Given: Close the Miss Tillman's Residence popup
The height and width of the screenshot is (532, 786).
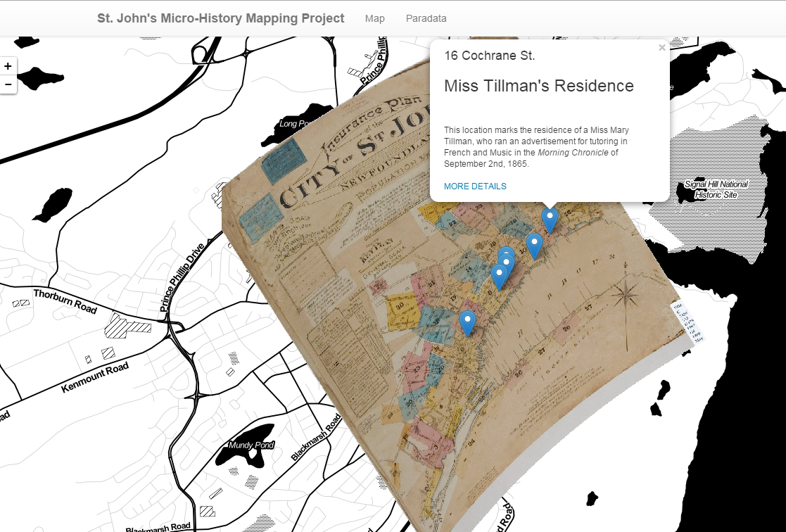Looking at the screenshot, I should tap(661, 48).
